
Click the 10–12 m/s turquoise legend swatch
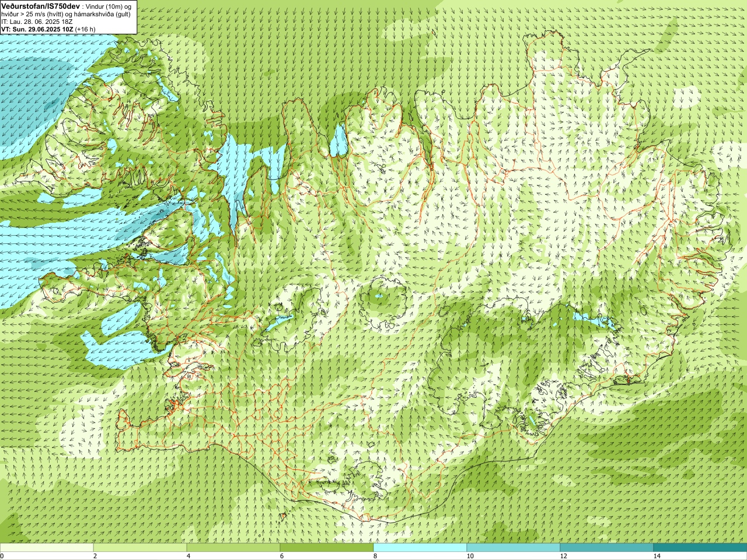(514, 548)
